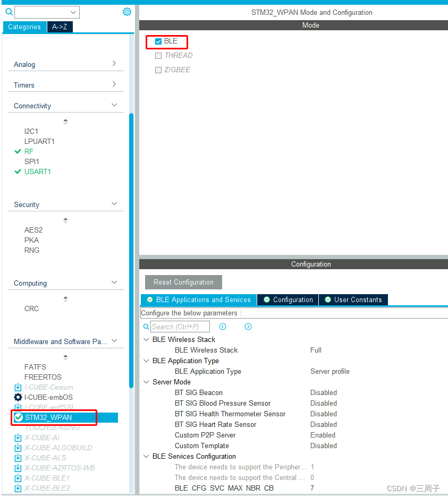Click the BLE_CFG_SVC_MAX_NBR_CB row
448x497 pixels.
point(295,488)
